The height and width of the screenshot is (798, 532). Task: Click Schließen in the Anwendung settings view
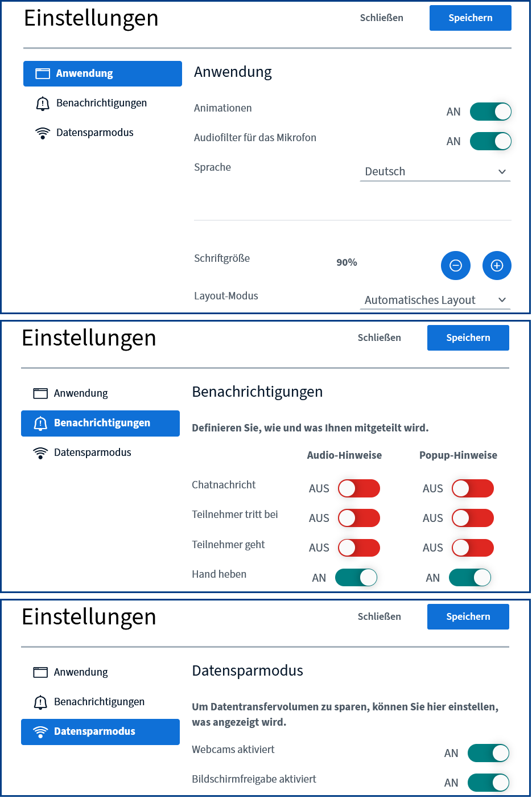(381, 18)
